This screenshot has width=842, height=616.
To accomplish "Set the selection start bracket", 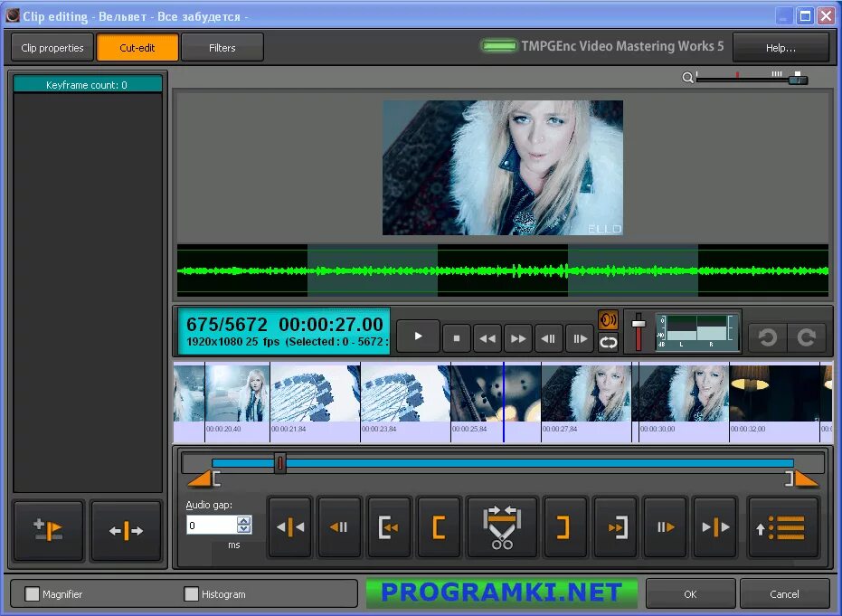I will point(439,527).
